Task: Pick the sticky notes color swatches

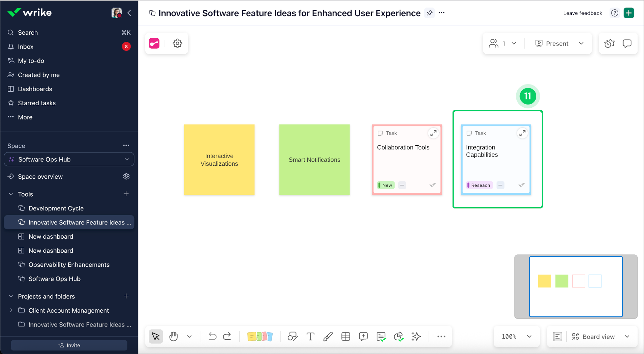Action: coord(260,336)
